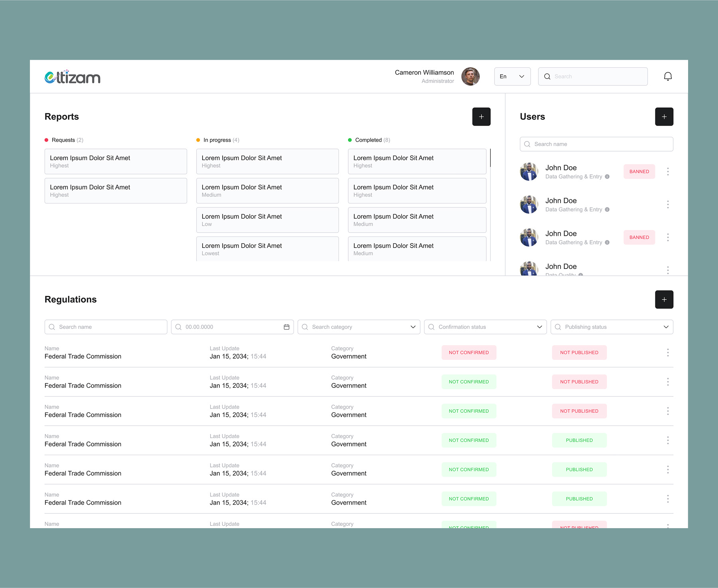
Task: Expand the Publishing status filter dropdown
Action: point(666,327)
